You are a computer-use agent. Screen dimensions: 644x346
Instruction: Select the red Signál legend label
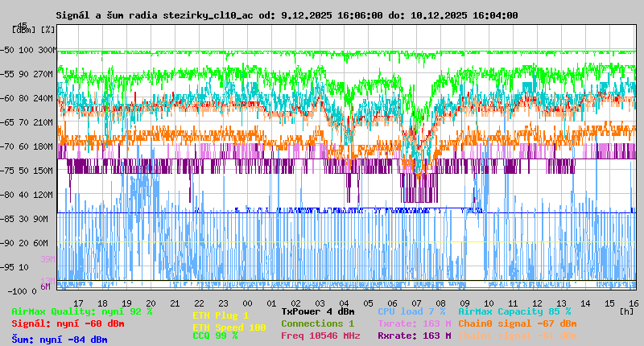[68, 324]
